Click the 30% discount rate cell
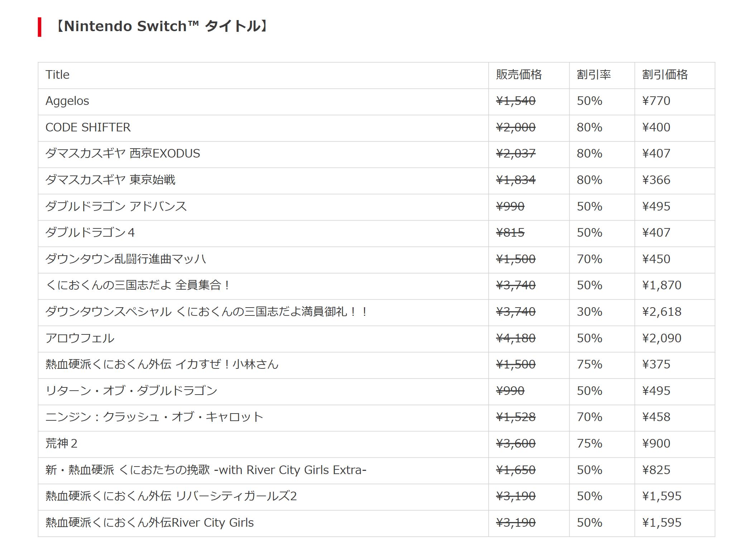The image size is (753, 560). coord(589,312)
